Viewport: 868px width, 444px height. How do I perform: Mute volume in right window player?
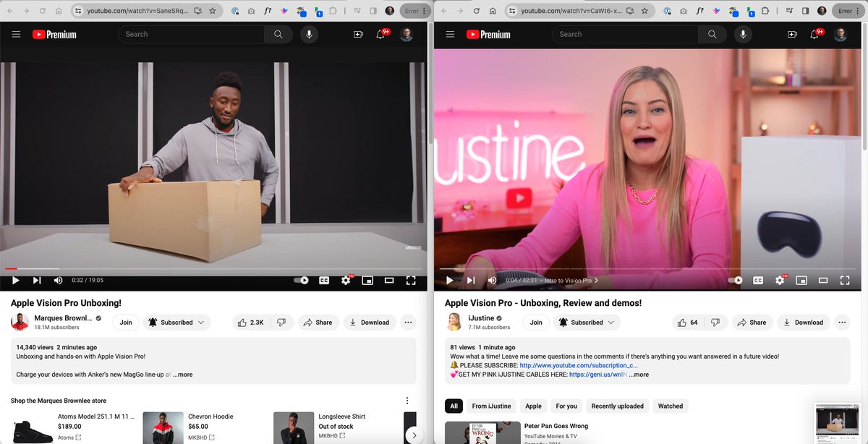click(492, 281)
